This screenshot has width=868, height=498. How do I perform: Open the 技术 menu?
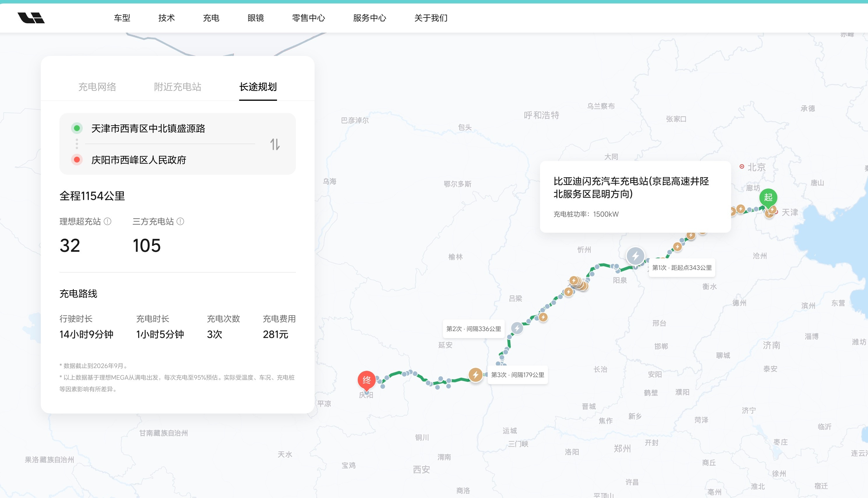pyautogui.click(x=167, y=18)
